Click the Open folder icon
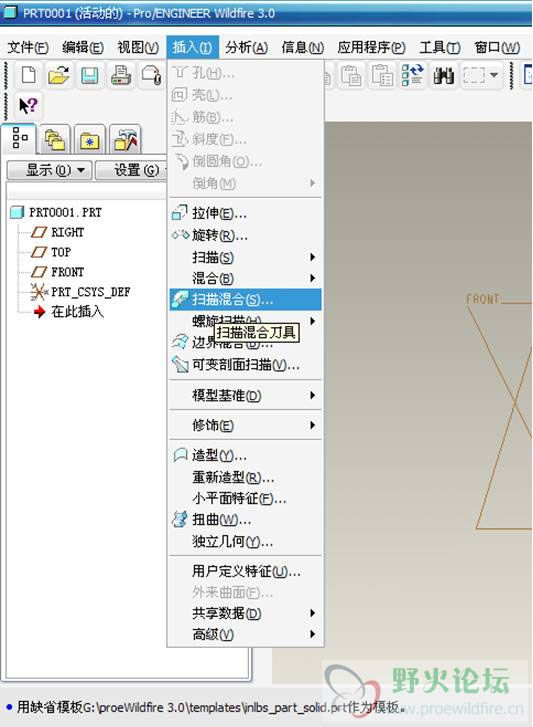 click(x=59, y=75)
